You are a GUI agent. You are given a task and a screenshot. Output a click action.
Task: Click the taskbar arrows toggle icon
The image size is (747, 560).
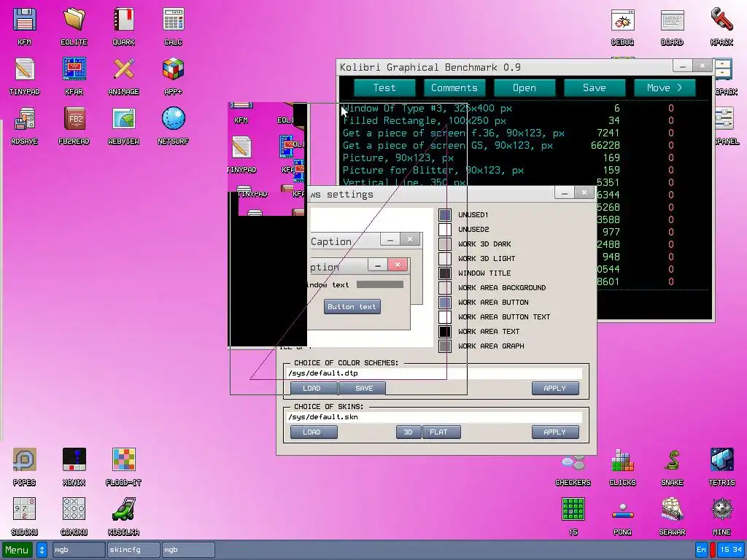[x=42, y=550]
